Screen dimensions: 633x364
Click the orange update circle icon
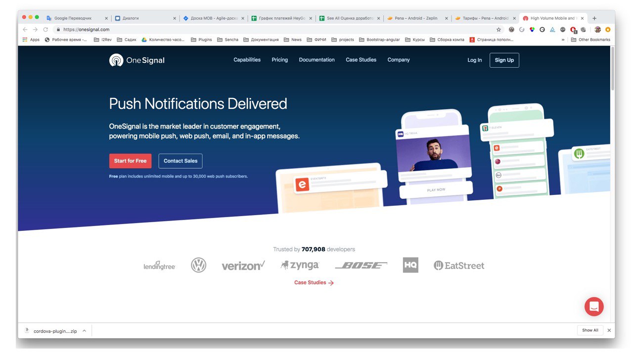pyautogui.click(x=608, y=30)
